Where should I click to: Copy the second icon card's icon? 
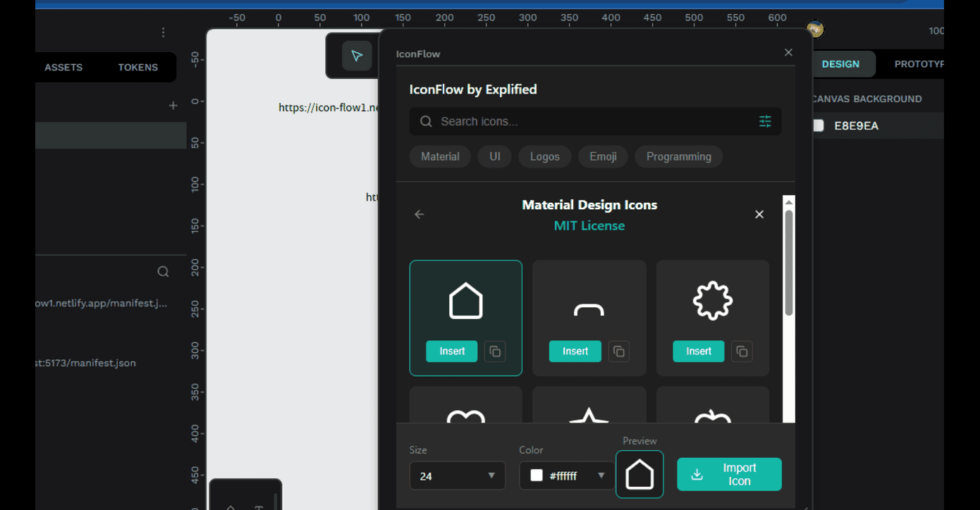coord(618,351)
